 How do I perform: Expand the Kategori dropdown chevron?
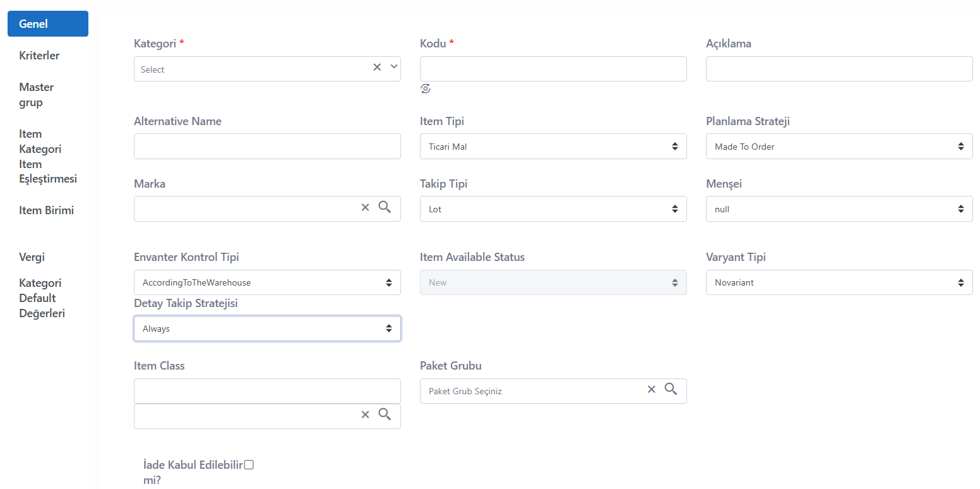[x=394, y=66]
